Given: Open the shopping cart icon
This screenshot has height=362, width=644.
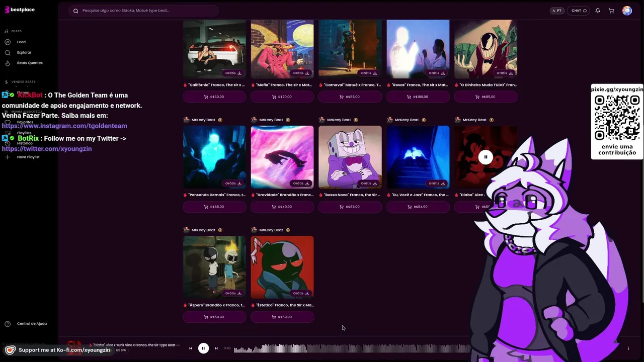Looking at the screenshot, I should click(611, 11).
